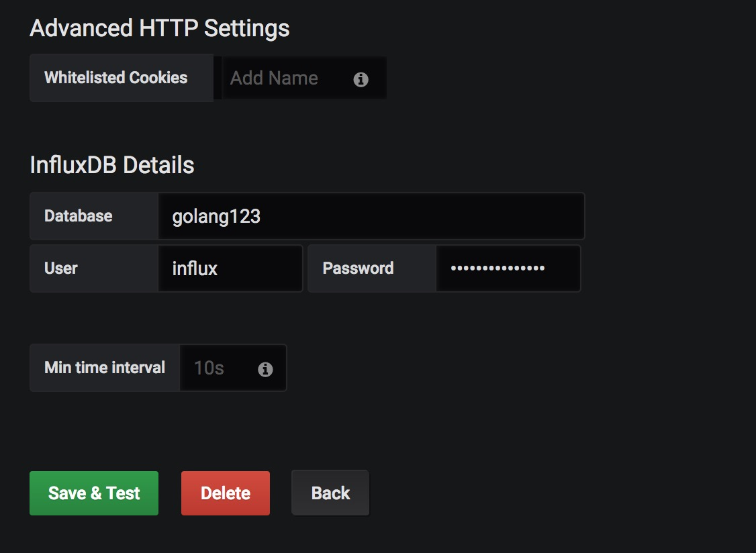756x553 pixels.
Task: Click the Advanced HTTP Settings heading
Action: pos(160,28)
